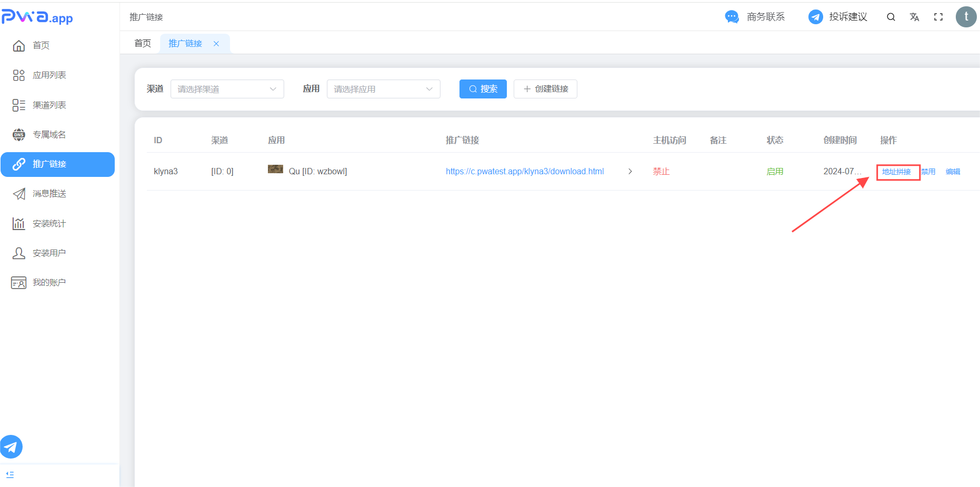The image size is (980, 487).
Task: Open the 应用 application dropdown
Action: pos(383,89)
